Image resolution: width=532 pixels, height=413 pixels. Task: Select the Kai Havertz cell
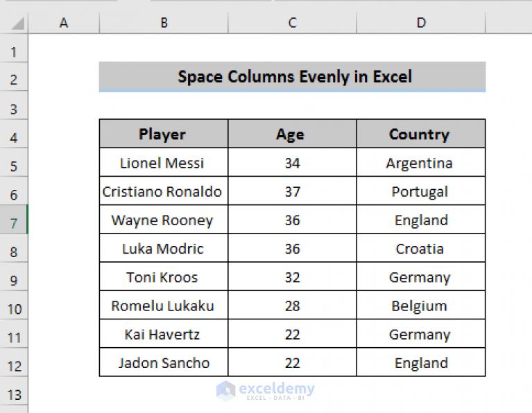click(x=164, y=334)
